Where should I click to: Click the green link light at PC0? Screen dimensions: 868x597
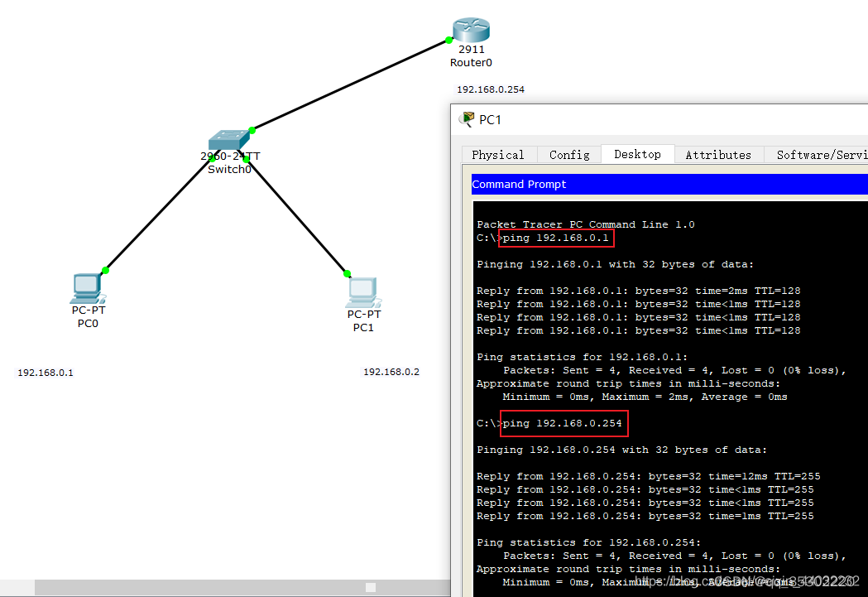[x=105, y=270]
